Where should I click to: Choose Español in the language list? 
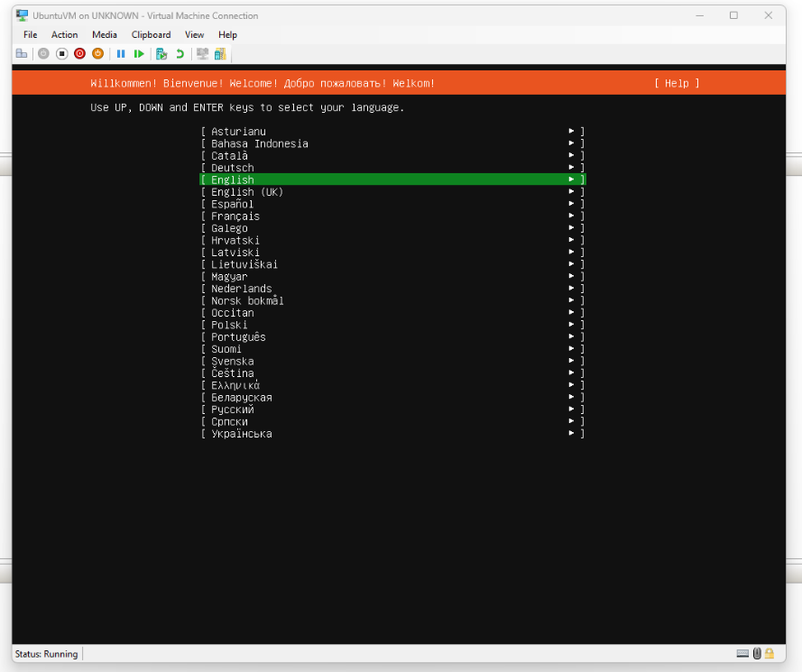pyautogui.click(x=233, y=205)
